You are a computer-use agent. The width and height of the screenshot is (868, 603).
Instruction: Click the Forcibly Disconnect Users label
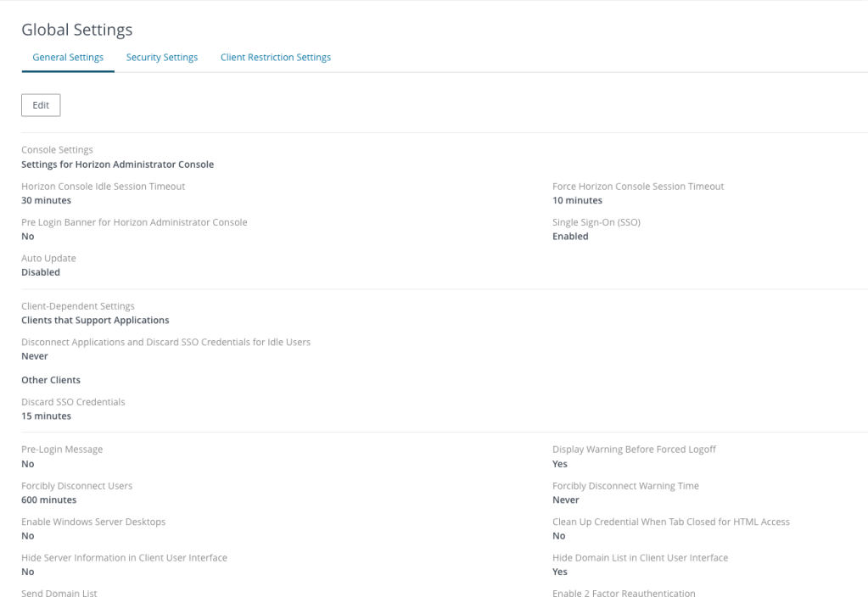pyautogui.click(x=77, y=486)
